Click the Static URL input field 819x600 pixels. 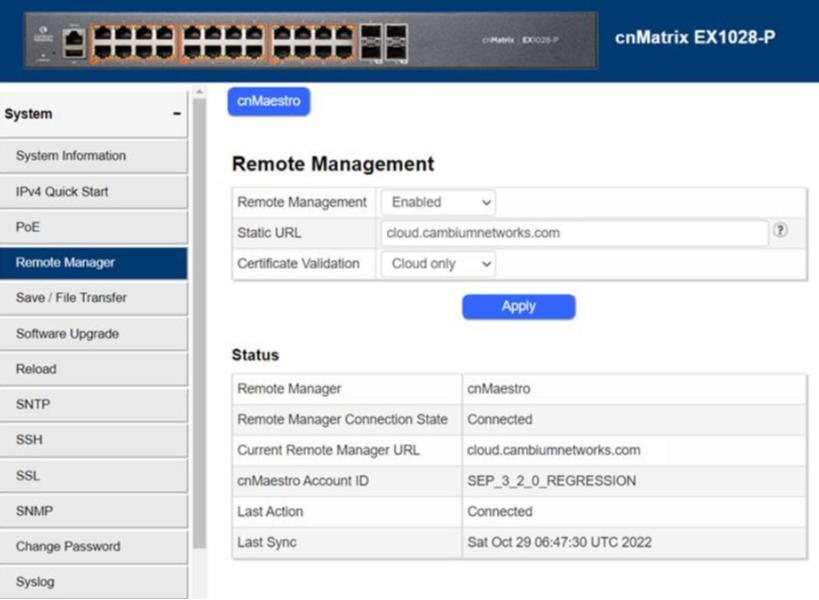point(574,233)
